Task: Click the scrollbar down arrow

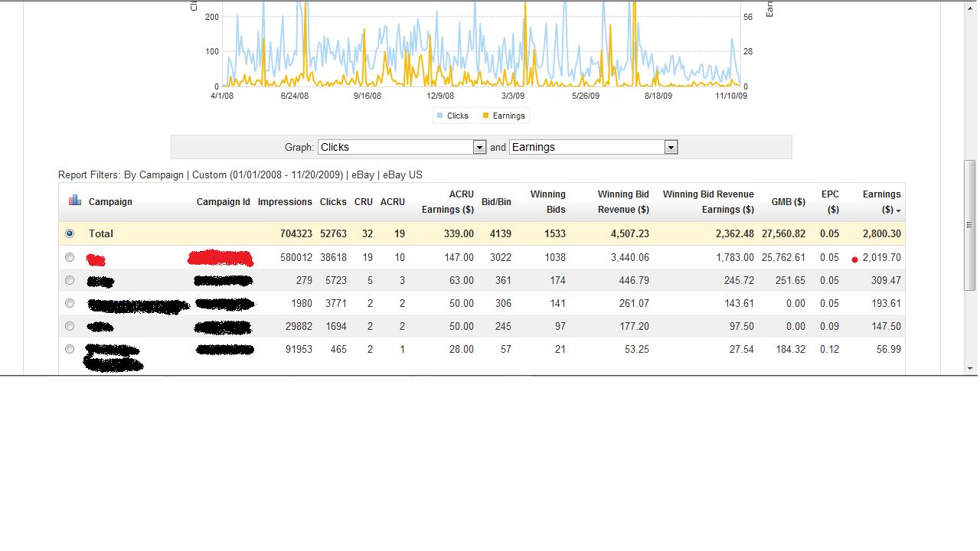Action: tap(970, 368)
